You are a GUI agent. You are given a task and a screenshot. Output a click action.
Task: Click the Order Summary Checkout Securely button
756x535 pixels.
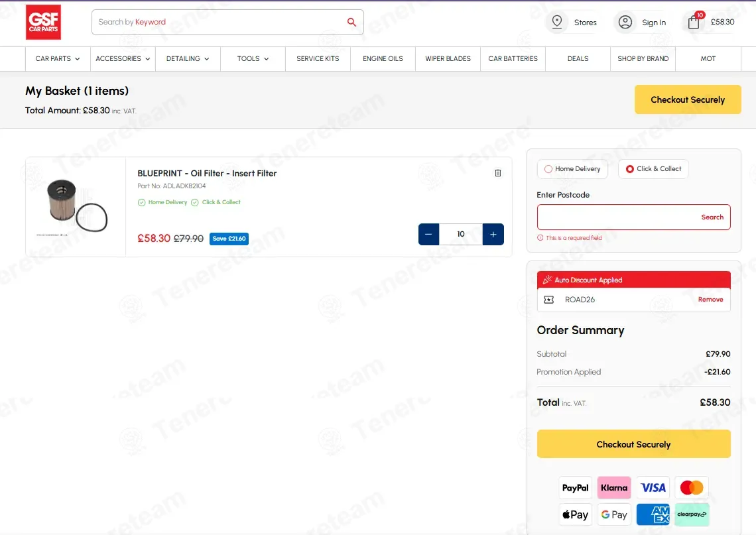[x=633, y=444]
